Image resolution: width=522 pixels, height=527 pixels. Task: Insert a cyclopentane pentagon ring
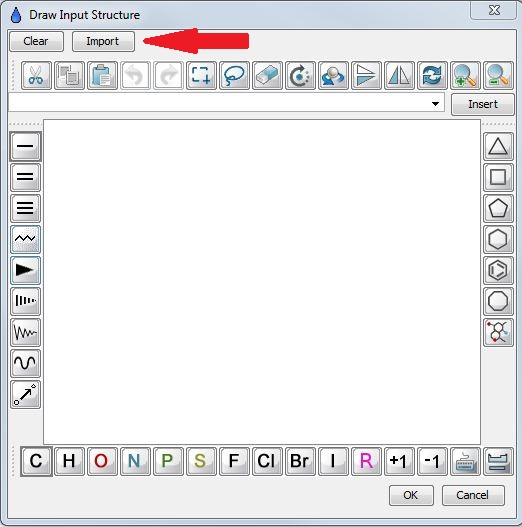[x=498, y=208]
